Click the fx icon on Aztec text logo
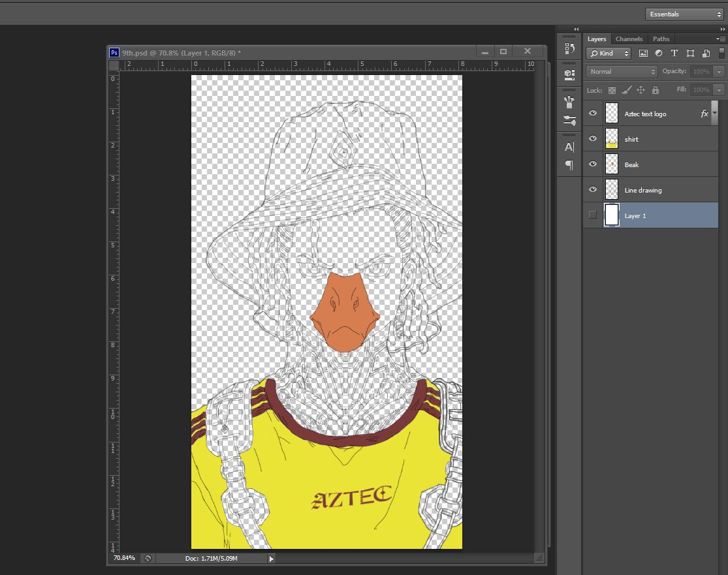 pos(704,113)
